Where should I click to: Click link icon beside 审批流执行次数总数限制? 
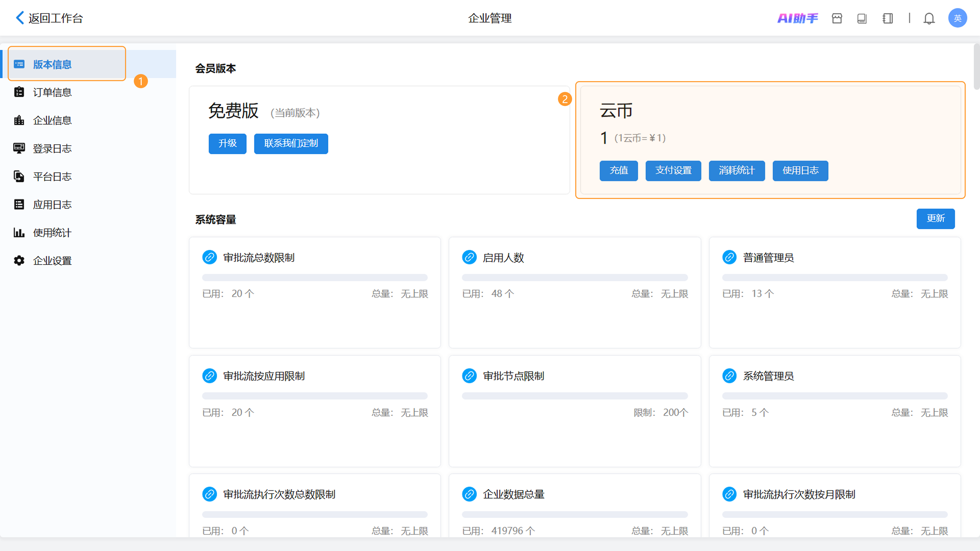coord(210,494)
